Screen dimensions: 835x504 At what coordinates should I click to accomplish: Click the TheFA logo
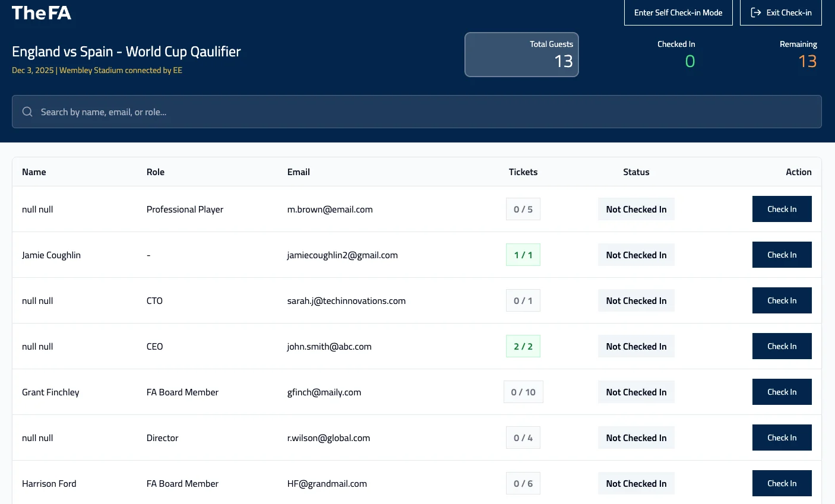42,13
